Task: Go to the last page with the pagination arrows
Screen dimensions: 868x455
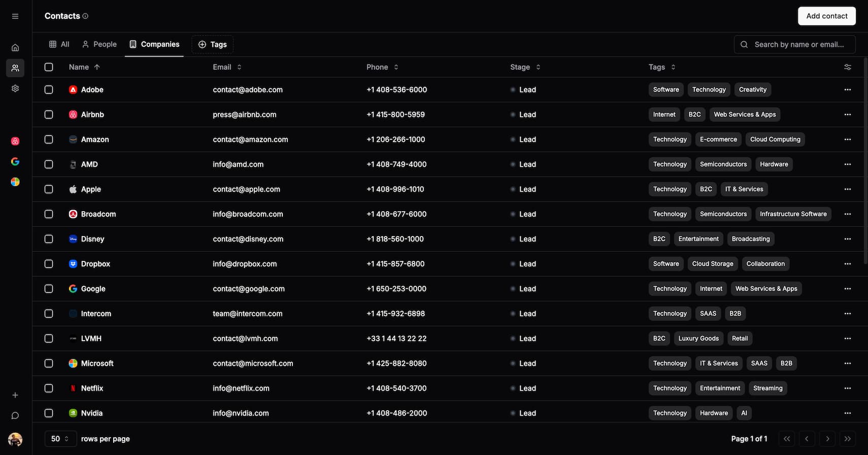Action: (x=848, y=438)
